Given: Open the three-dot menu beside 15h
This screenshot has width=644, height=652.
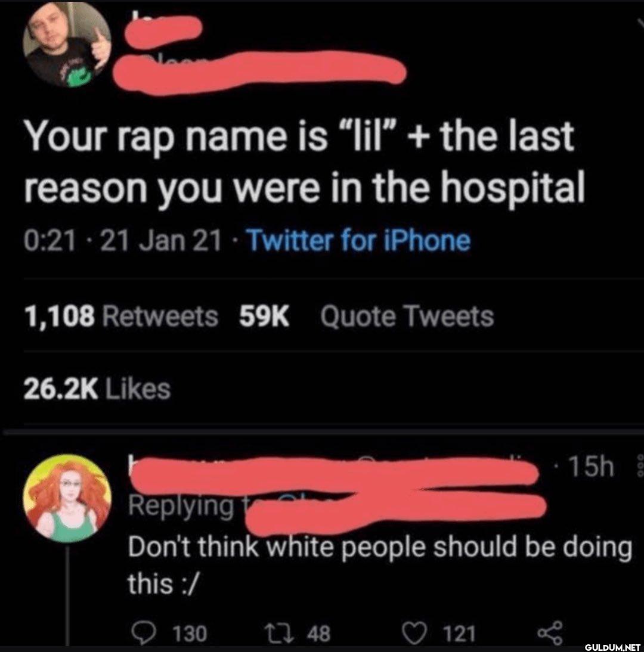Looking at the screenshot, I should click(x=640, y=466).
